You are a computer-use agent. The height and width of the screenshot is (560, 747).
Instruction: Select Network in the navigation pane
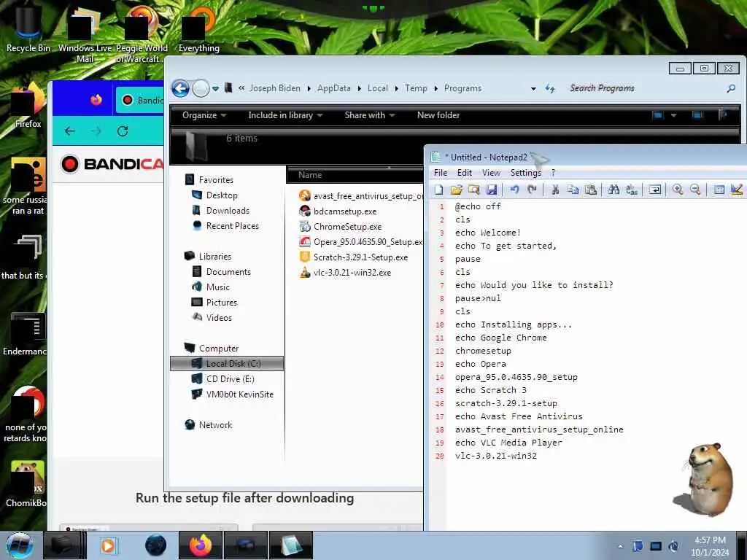coord(215,425)
